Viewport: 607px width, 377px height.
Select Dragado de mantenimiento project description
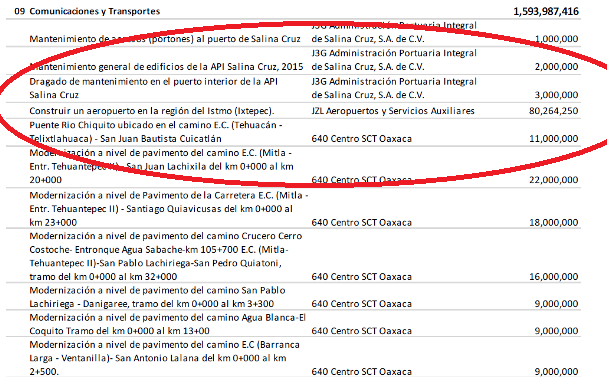(x=154, y=88)
